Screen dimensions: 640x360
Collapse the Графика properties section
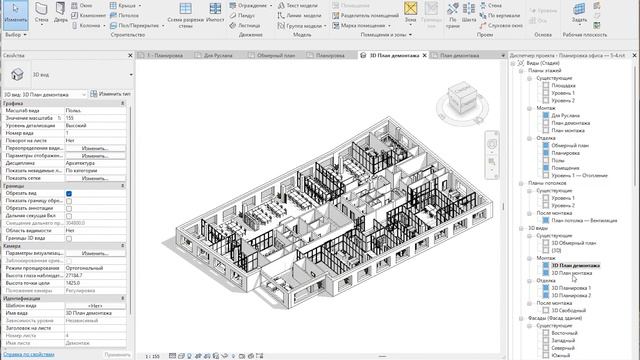[x=122, y=104]
